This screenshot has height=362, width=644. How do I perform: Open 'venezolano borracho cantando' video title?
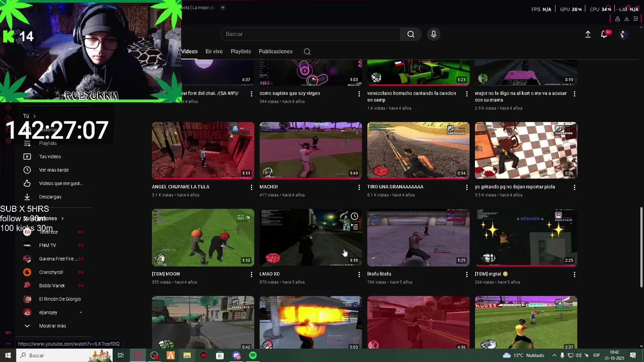(412, 97)
